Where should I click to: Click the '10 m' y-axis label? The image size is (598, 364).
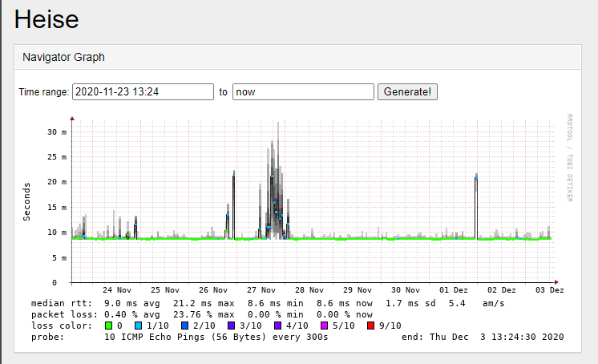(57, 233)
